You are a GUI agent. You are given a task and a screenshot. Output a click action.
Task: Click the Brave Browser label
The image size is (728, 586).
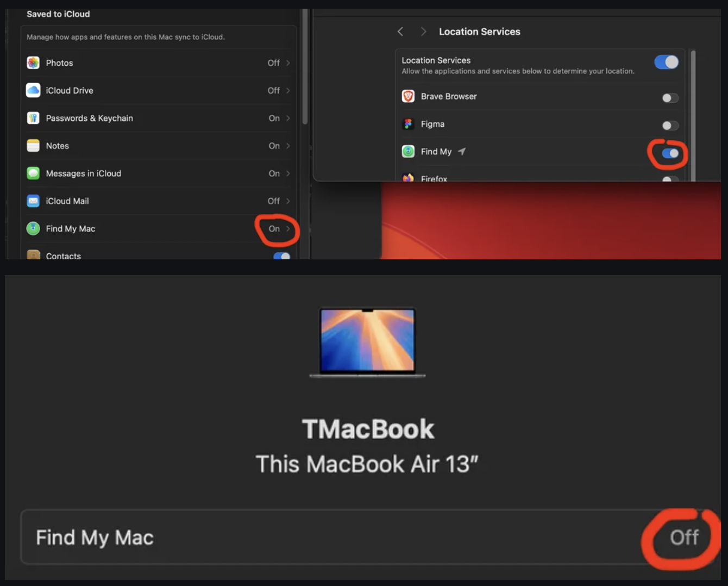pos(449,96)
